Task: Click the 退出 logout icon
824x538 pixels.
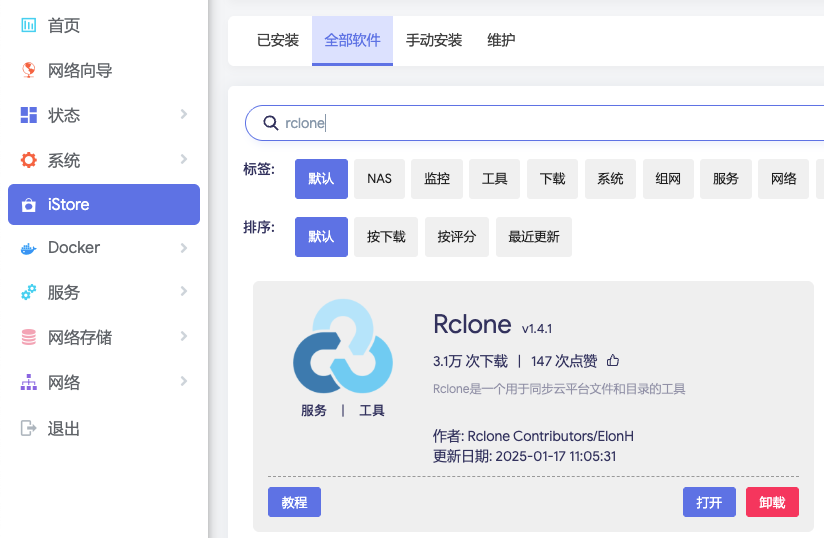Action: [x=28, y=428]
